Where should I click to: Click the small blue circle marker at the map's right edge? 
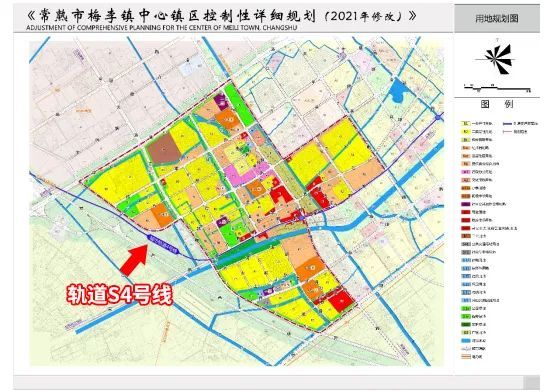pos(438,117)
